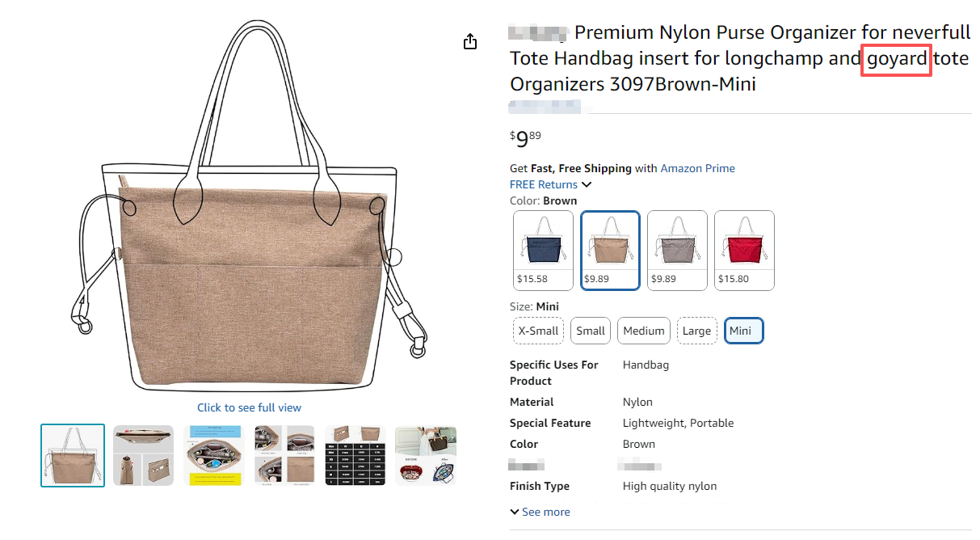This screenshot has width=980, height=540.
Task: Pick the Medium size option
Action: [644, 331]
